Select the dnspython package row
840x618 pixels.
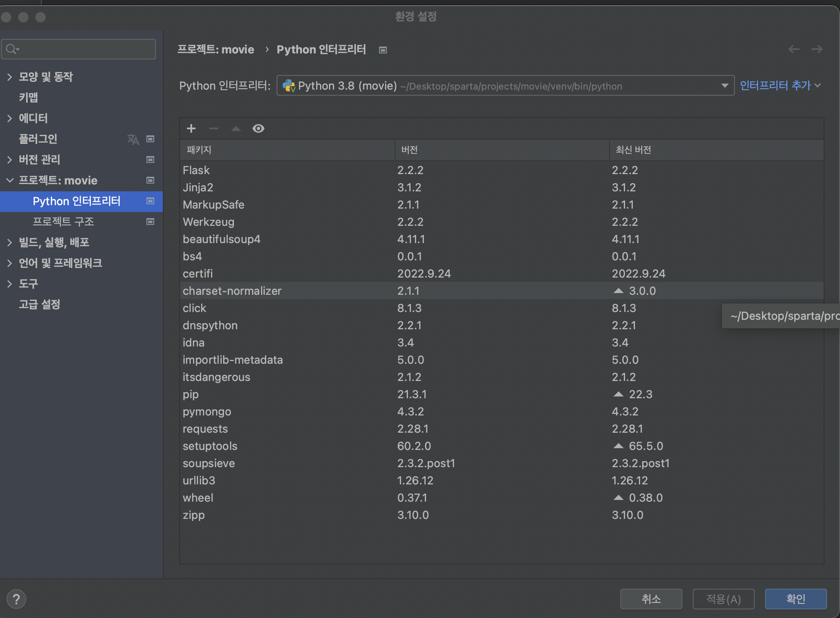point(502,325)
